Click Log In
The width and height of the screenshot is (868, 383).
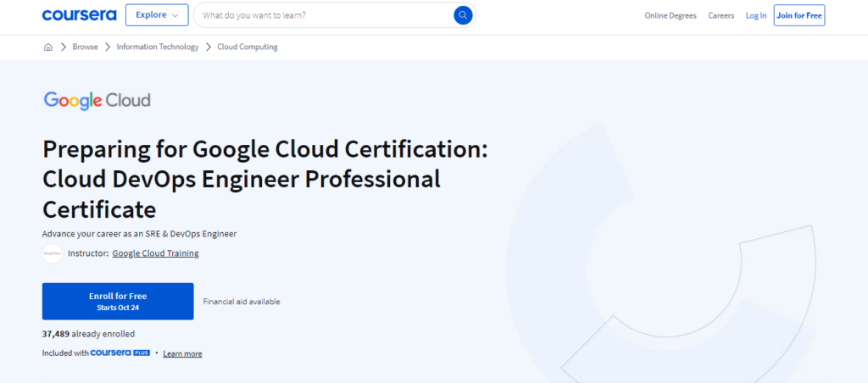[755, 15]
